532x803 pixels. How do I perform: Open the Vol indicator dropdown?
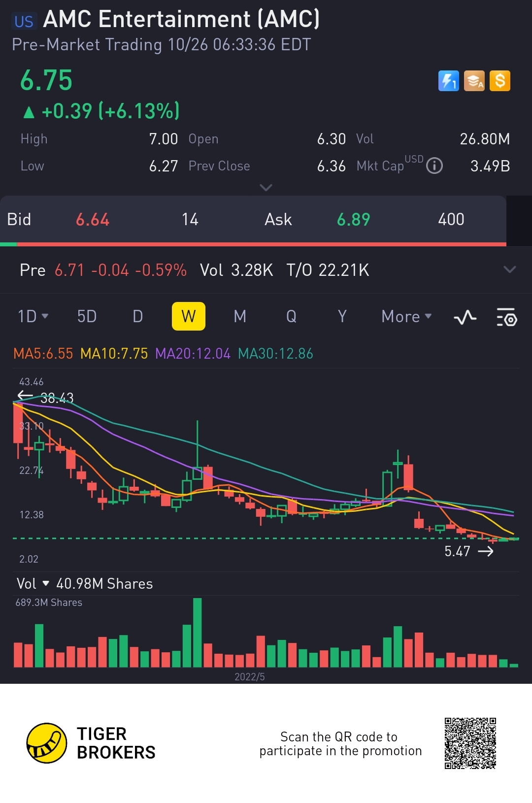click(x=33, y=584)
